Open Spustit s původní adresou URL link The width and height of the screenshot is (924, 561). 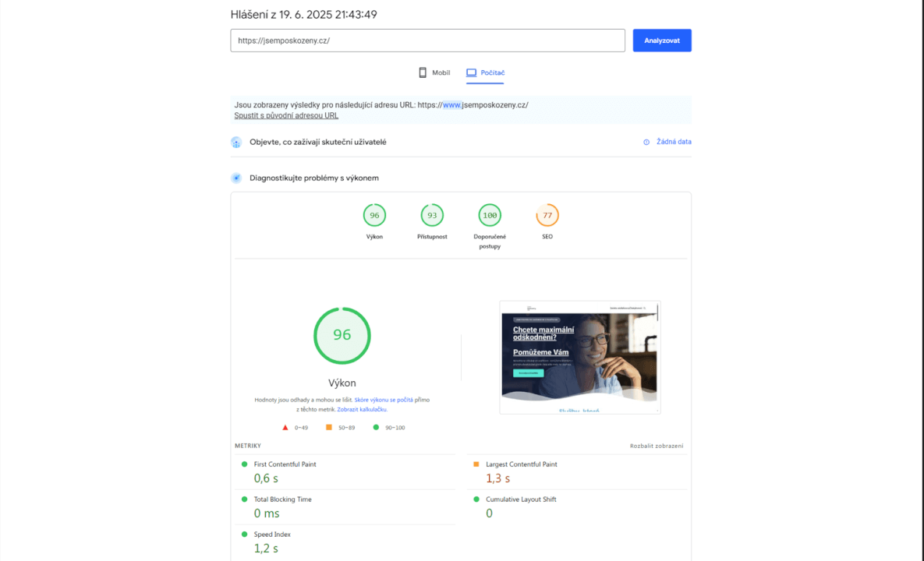(286, 115)
